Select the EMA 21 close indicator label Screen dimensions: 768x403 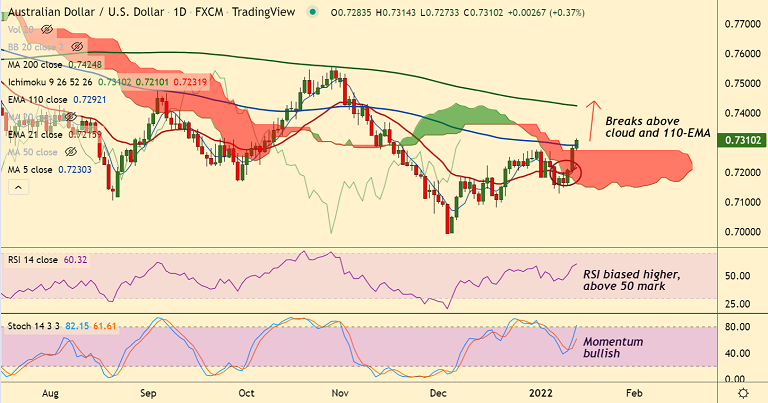coord(35,135)
